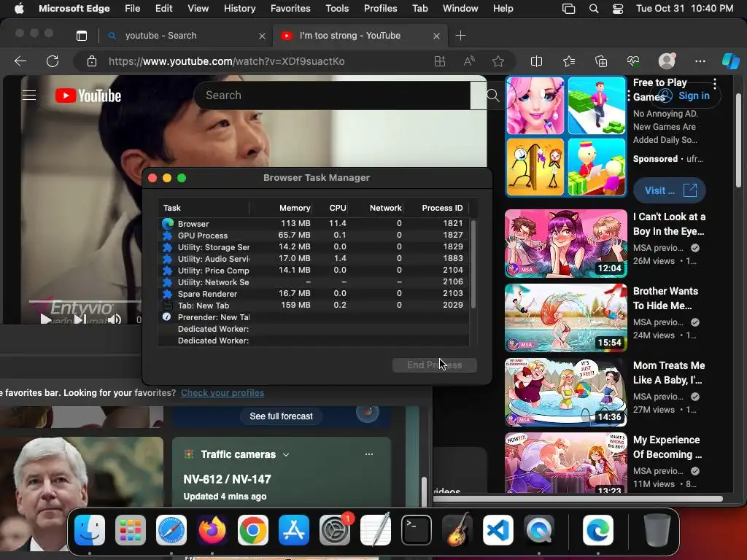Sort by Process ID column header
The height and width of the screenshot is (560, 747).
[442, 208]
